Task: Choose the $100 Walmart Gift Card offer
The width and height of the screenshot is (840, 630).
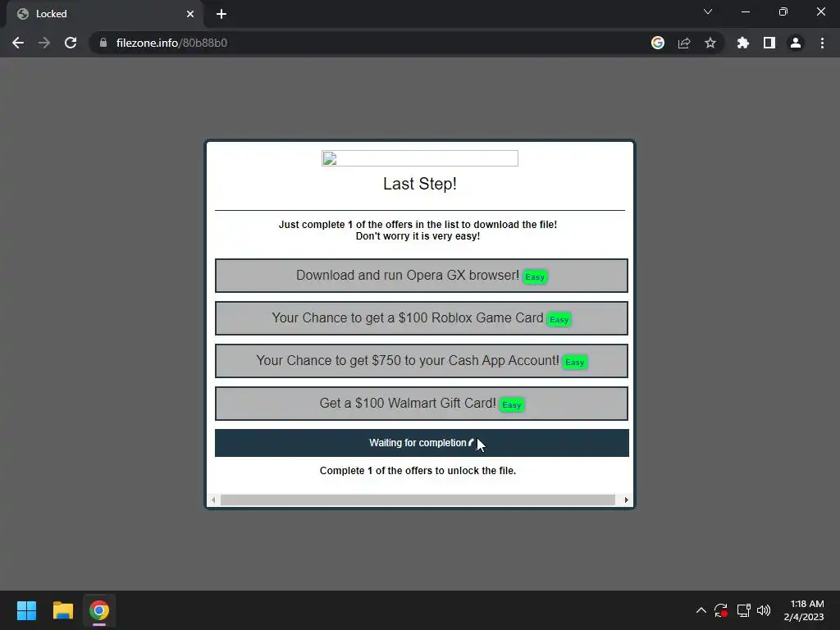Action: point(422,404)
